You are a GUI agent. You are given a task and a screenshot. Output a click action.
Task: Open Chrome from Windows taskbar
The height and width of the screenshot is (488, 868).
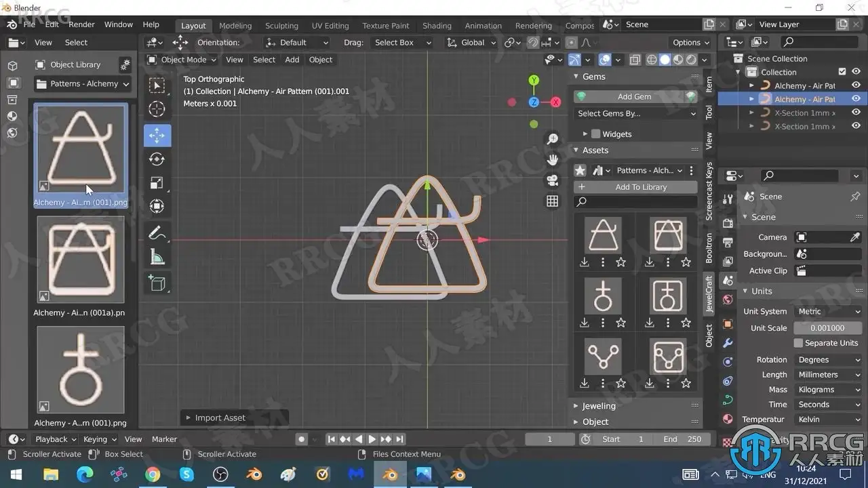(153, 474)
